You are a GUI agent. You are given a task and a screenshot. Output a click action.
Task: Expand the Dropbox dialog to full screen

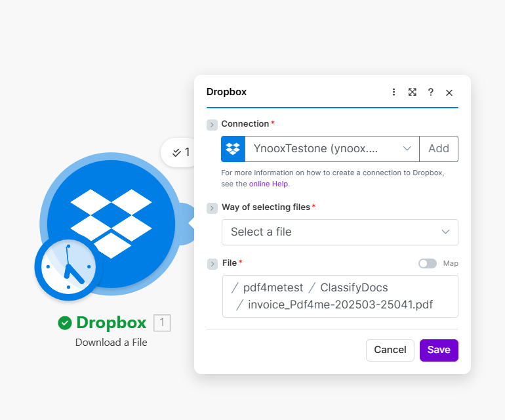[x=413, y=92]
